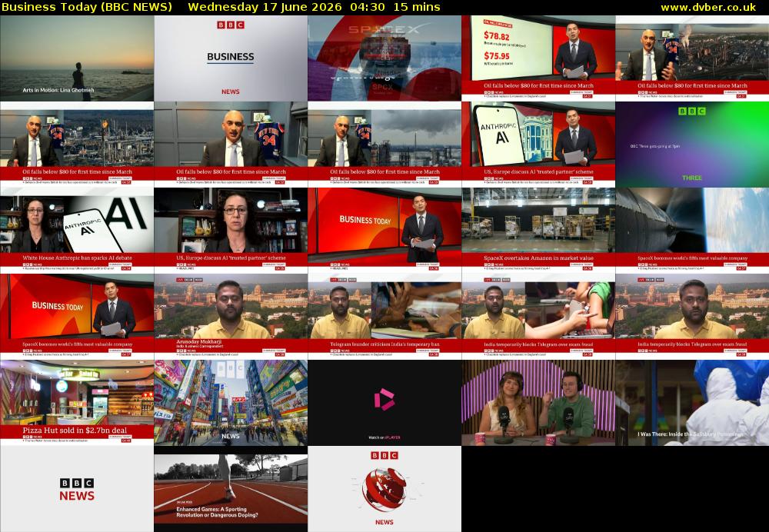Click the '15 mins' duration text
769x532 pixels.
click(x=418, y=8)
